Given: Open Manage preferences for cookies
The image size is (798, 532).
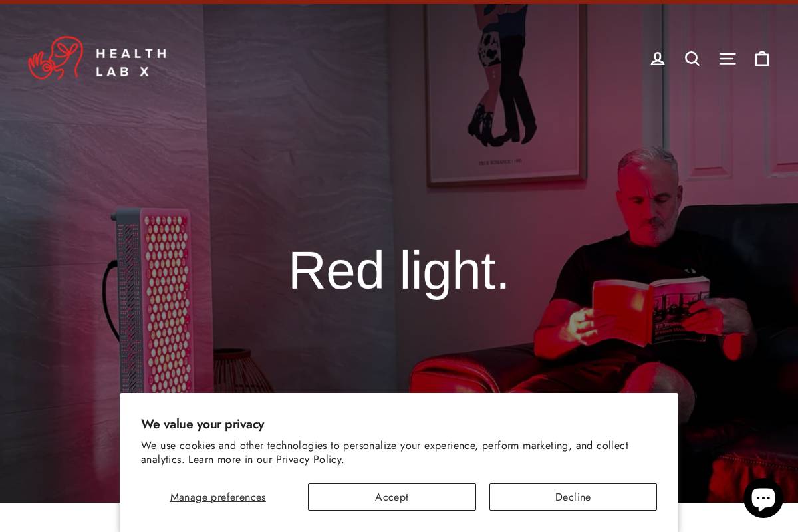Looking at the screenshot, I should [217, 497].
